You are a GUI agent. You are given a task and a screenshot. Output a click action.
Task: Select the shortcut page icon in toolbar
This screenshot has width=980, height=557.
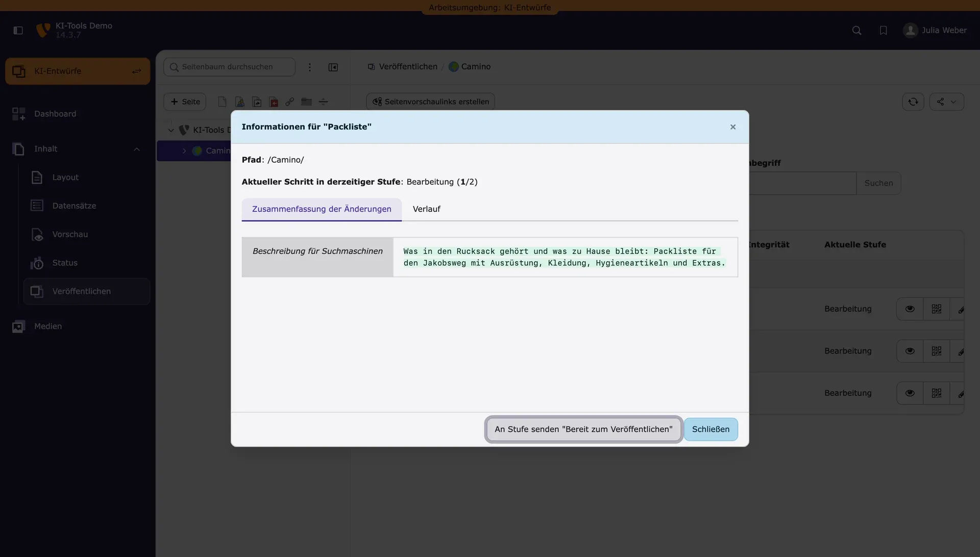257,102
